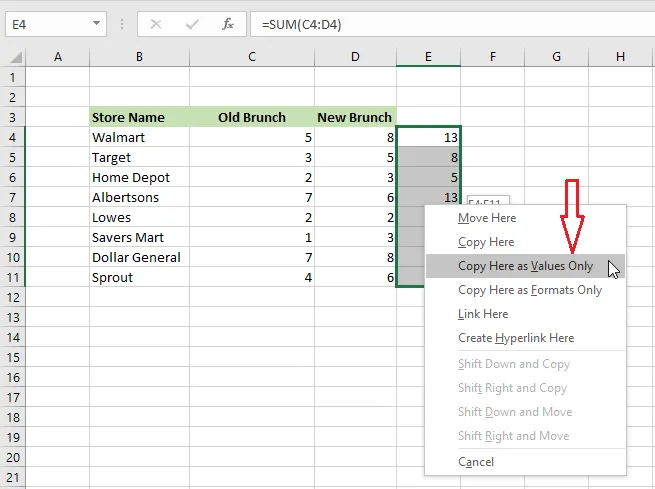
Task: Select column G header
Action: coord(556,57)
